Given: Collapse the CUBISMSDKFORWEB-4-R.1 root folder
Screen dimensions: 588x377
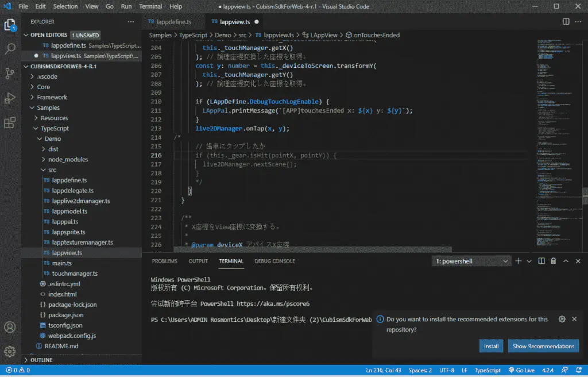Looking at the screenshot, I should 26,67.
